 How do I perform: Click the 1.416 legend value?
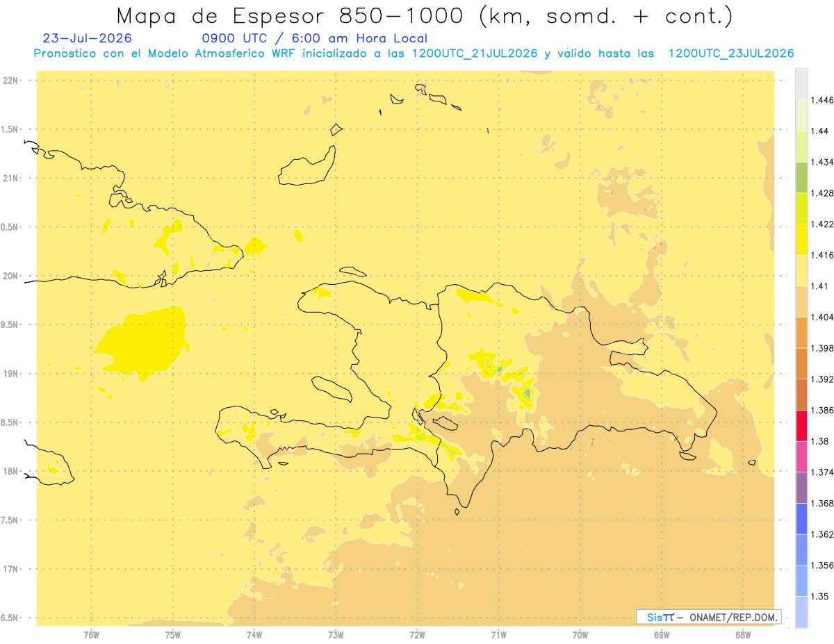click(821, 255)
